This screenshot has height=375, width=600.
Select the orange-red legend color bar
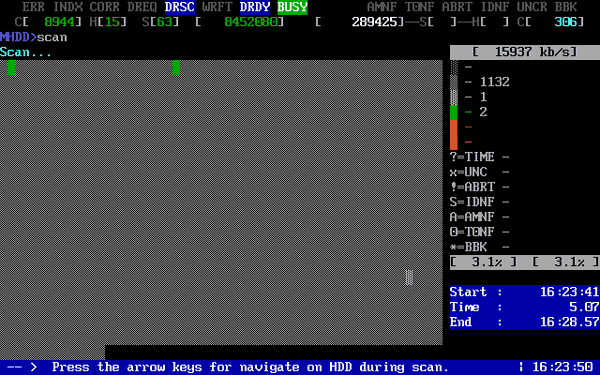[453, 135]
